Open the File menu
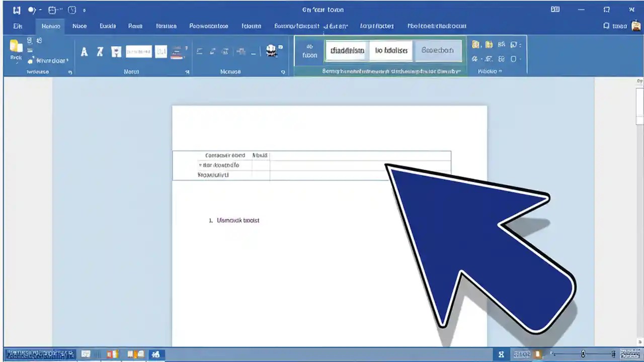Screen dimensions: 644x362 tap(18, 26)
